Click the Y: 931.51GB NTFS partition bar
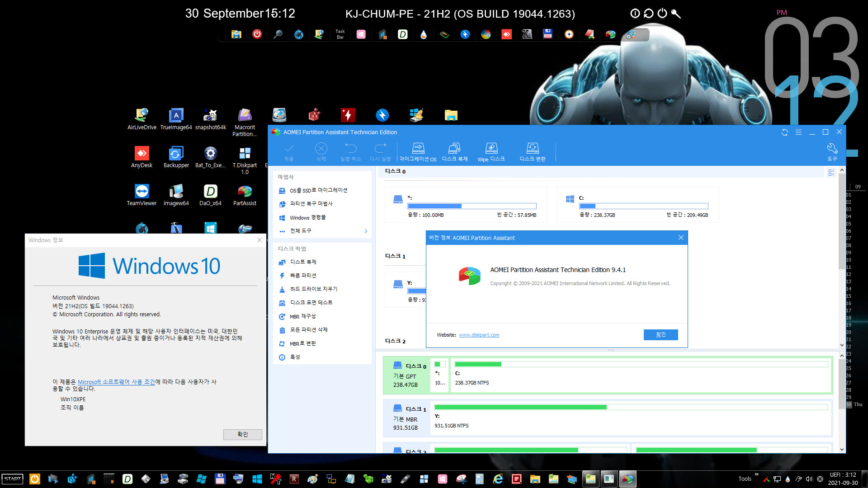Image resolution: width=868 pixels, height=488 pixels. pyautogui.click(x=631, y=418)
